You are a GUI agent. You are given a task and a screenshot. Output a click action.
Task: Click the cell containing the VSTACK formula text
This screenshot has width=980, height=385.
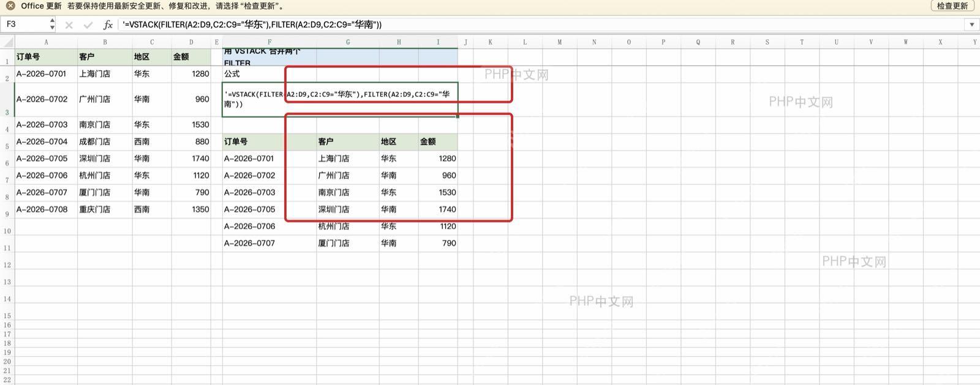point(340,99)
